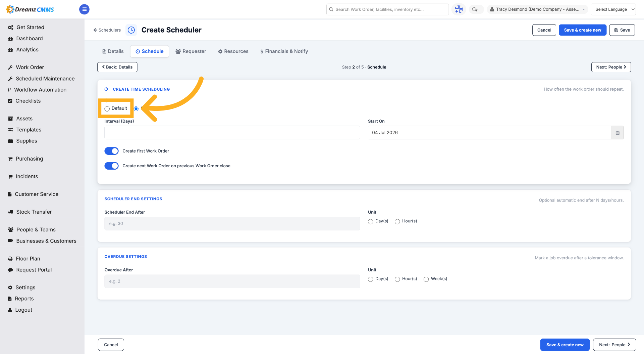Click the grid icon beside the search bar
This screenshot has width=644, height=354.
point(459,9)
